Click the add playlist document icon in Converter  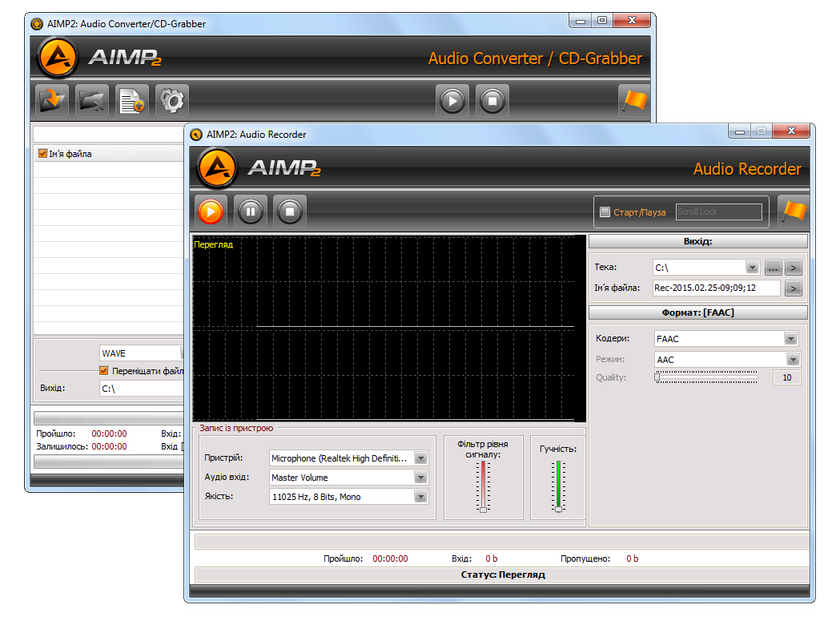[x=132, y=101]
